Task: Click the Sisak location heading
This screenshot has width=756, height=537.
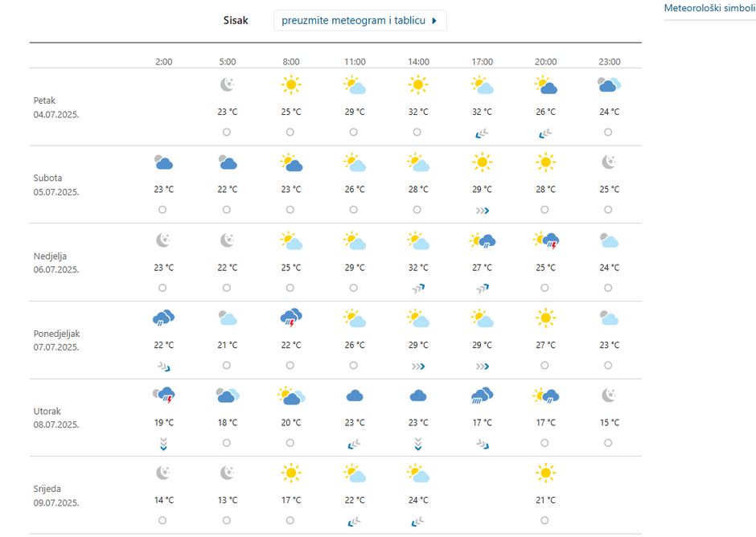Action: 236,21
